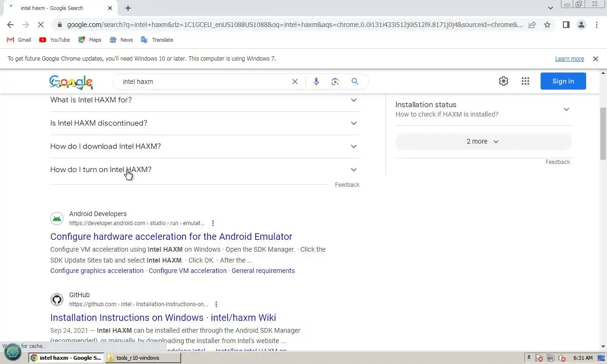Open Installation Instructions on Windows GitHub result

coord(163,318)
